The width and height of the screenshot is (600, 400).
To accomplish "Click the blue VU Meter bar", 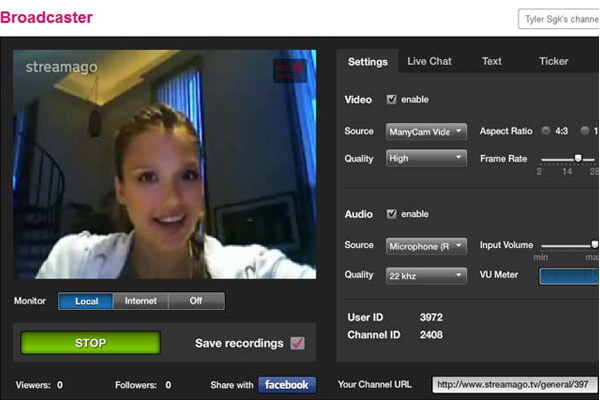I will (x=569, y=276).
